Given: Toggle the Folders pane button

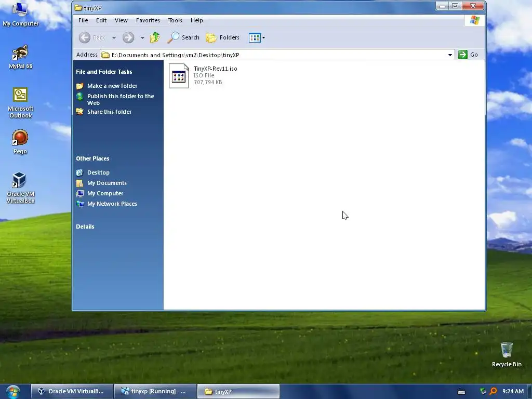Looking at the screenshot, I should point(222,37).
